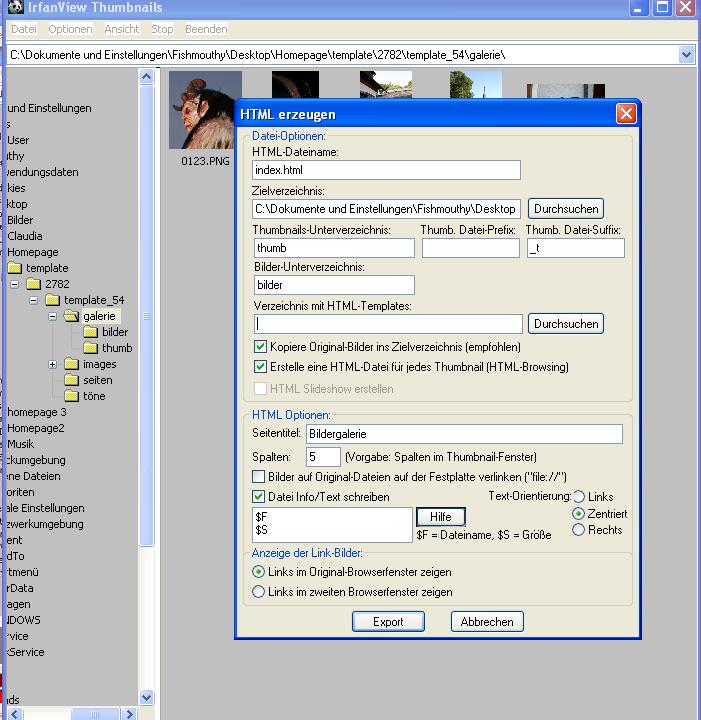The image size is (701, 720).
Task: Choose 'Links im zweiten Browserfenster zeigen'
Action: (x=259, y=592)
